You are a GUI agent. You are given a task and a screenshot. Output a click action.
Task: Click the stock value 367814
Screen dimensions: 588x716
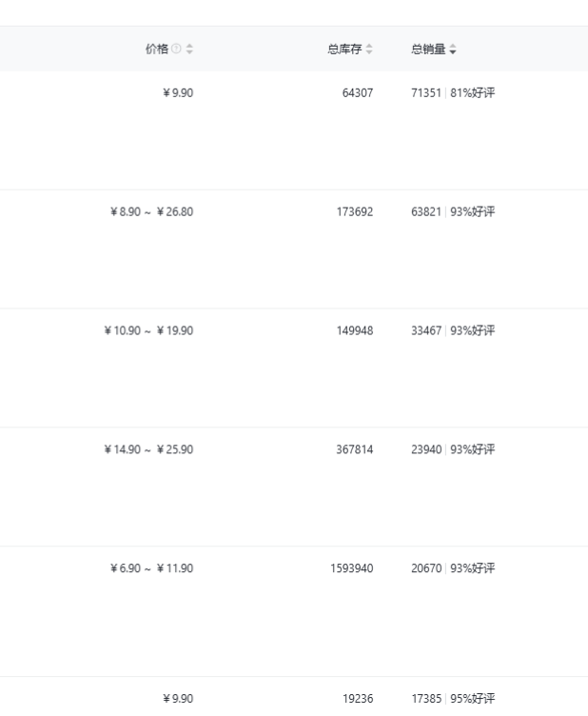(x=355, y=449)
